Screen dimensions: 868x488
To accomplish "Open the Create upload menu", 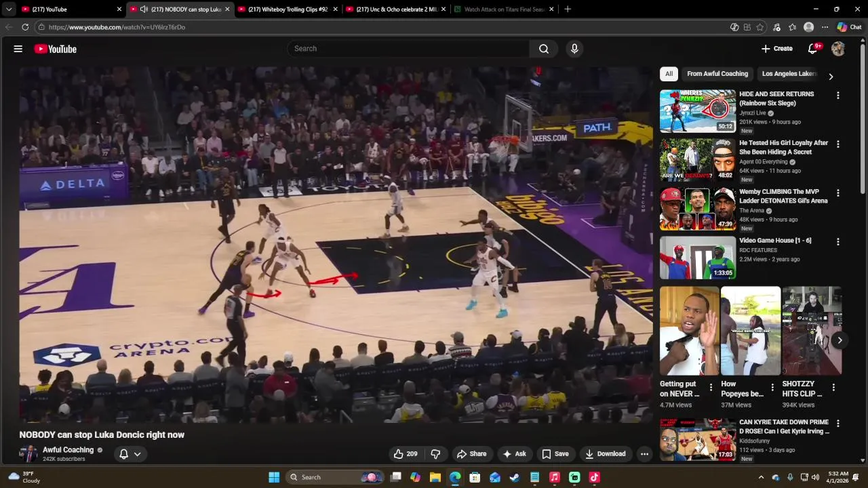I will [777, 49].
